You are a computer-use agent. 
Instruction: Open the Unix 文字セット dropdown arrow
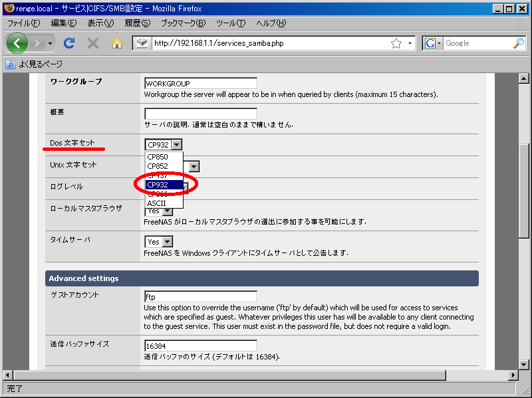[194, 167]
